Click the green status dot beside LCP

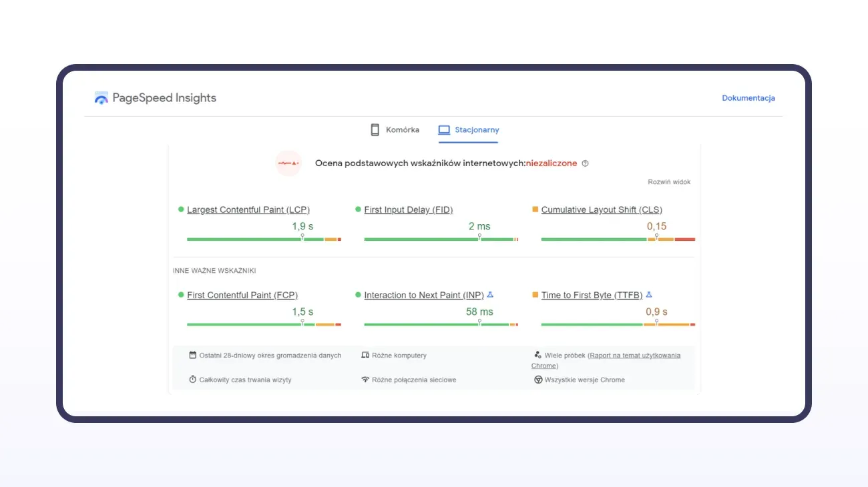pos(181,209)
